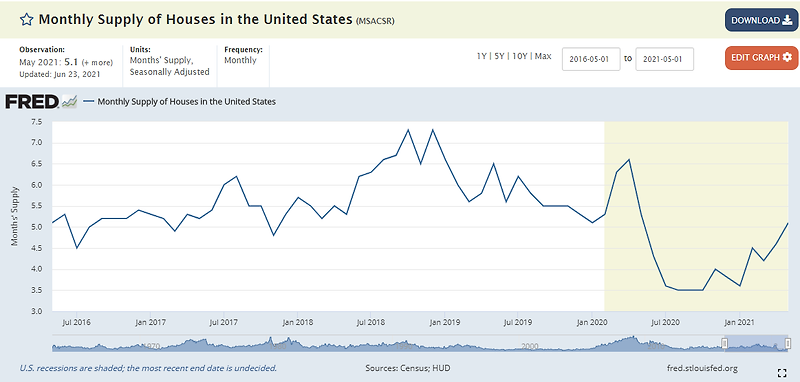Screen dimensions: 800x382
Task: Select the Max date range
Action: coord(543,57)
